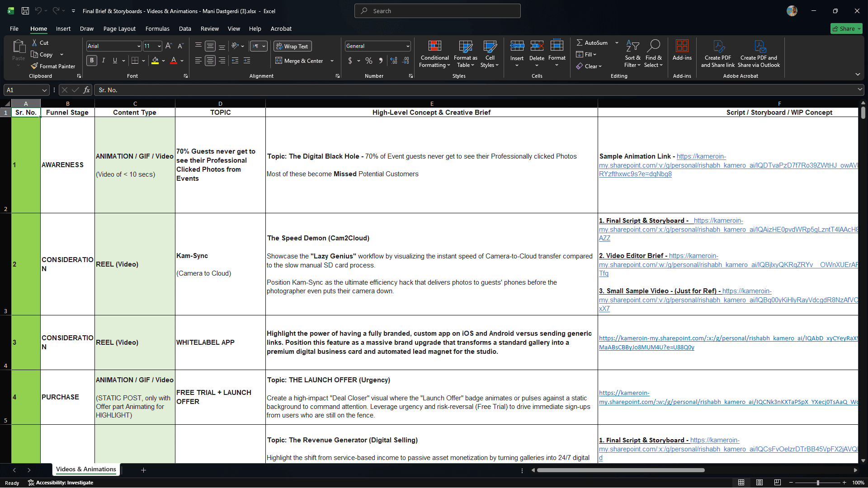The width and height of the screenshot is (868, 488).
Task: Open Format as Table gallery
Action: [466, 54]
